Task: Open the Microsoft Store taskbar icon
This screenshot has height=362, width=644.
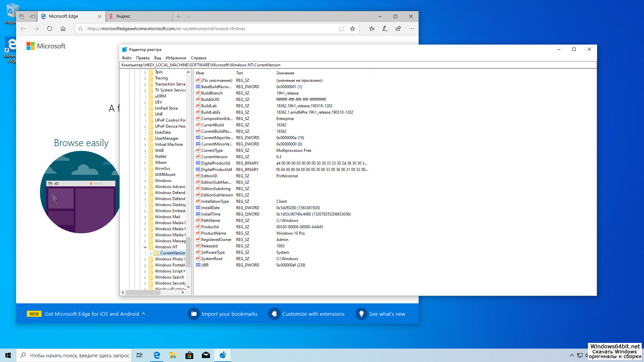Action: (x=190, y=355)
